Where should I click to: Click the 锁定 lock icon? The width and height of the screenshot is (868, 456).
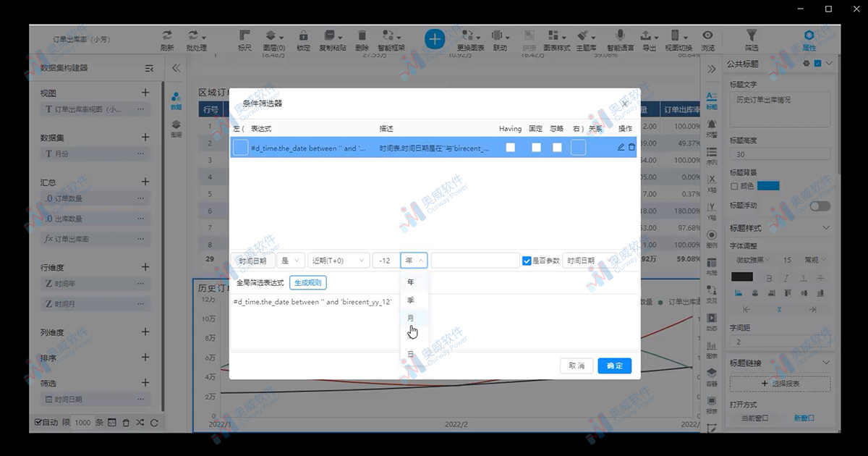tap(303, 35)
